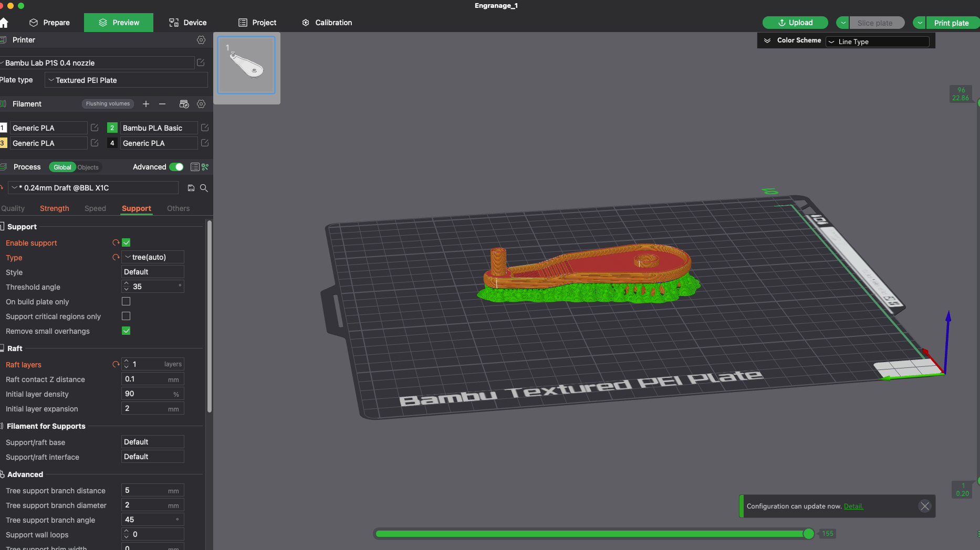Open the Detail link in notification
This screenshot has width=980, height=550.
pyautogui.click(x=853, y=506)
